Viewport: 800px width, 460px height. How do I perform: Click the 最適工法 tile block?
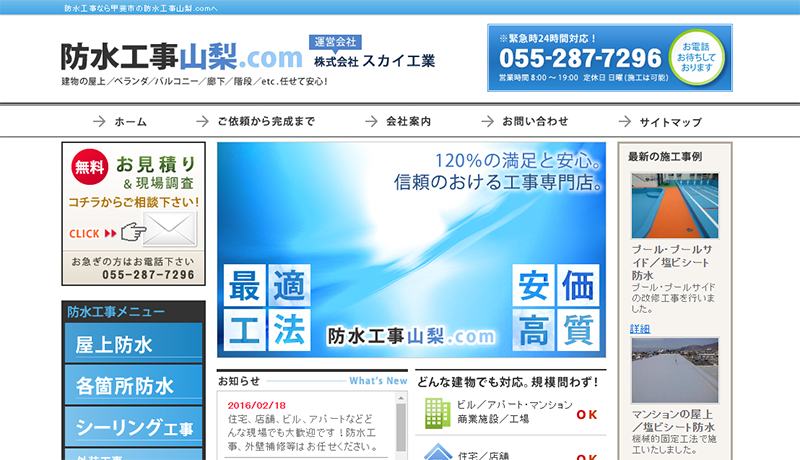point(267,307)
